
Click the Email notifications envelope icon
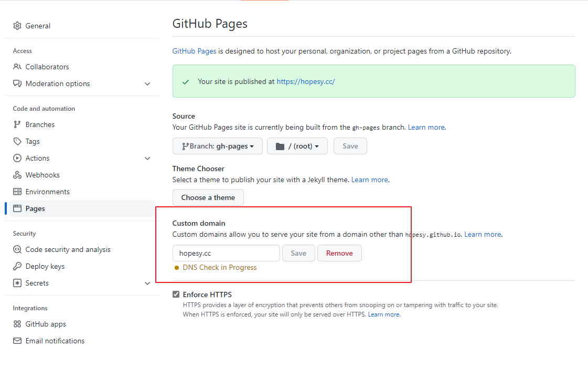pos(17,341)
